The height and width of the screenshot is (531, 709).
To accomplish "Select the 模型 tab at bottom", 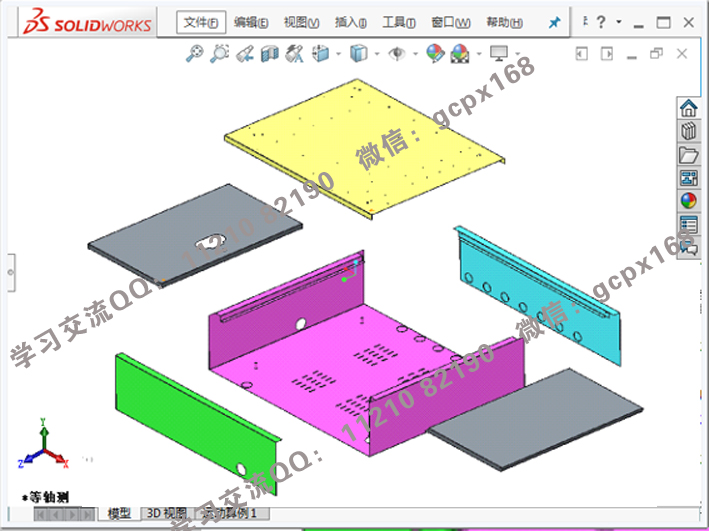I will (119, 513).
